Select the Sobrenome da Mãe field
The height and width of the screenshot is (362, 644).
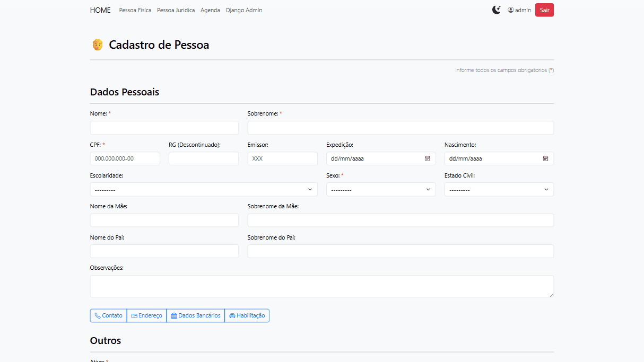point(401,220)
